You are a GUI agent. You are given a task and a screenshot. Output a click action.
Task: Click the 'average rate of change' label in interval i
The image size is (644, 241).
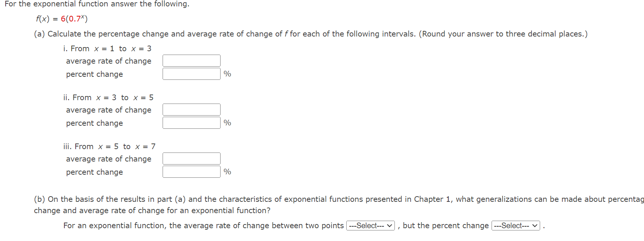pos(108,61)
